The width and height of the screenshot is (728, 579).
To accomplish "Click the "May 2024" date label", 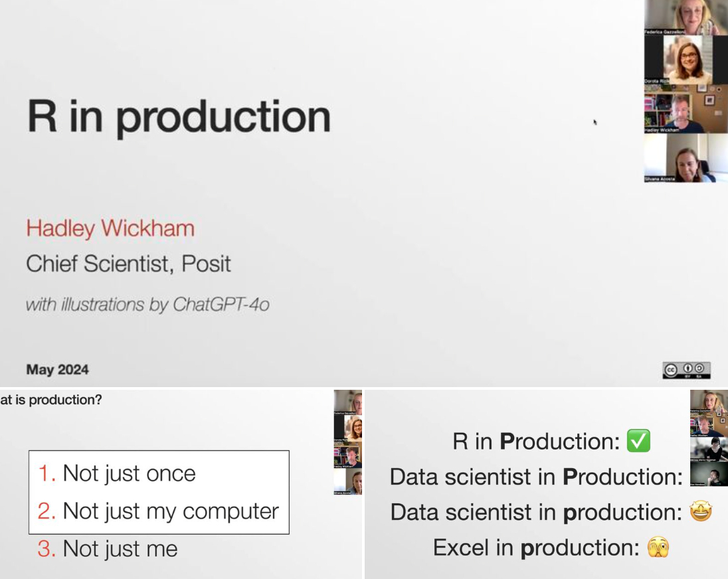I will pos(57,370).
